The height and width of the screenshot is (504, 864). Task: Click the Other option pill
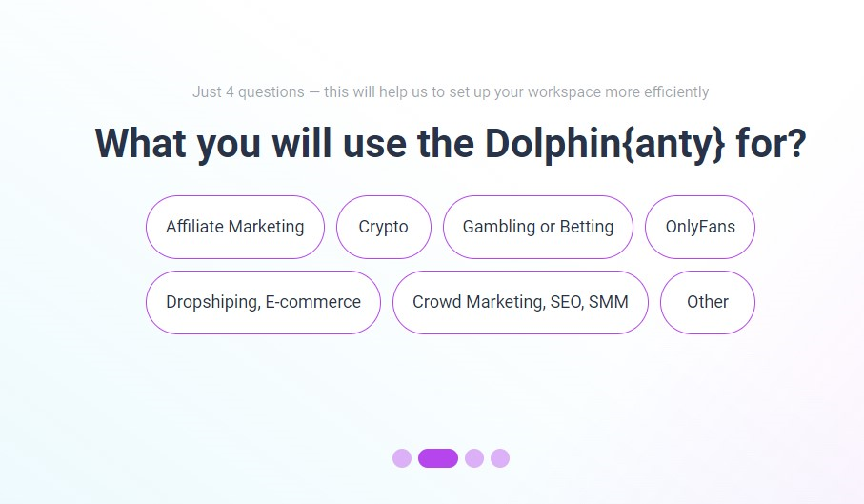tap(707, 302)
